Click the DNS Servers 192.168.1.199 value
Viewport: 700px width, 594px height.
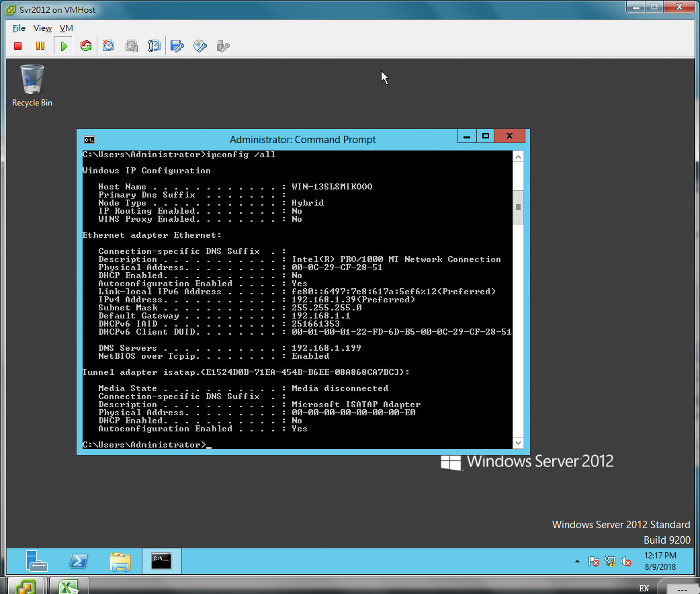(326, 348)
